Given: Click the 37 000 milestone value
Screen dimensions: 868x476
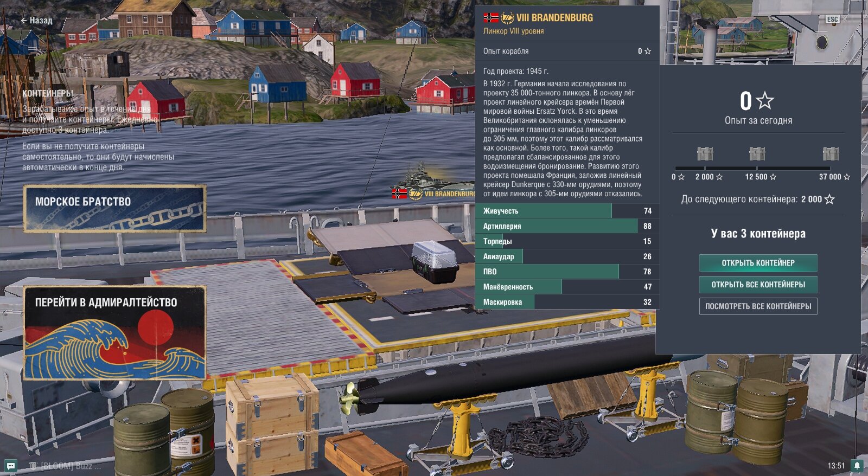Looking at the screenshot, I should [x=830, y=177].
